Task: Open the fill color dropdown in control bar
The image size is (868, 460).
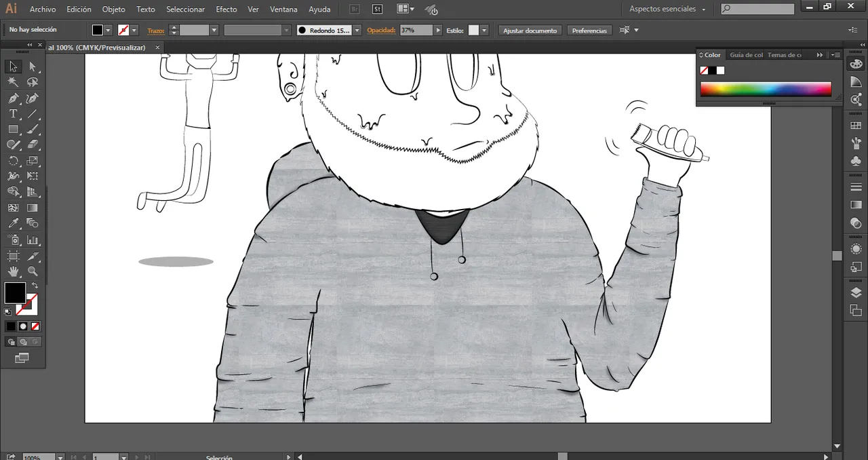Action: click(x=108, y=31)
